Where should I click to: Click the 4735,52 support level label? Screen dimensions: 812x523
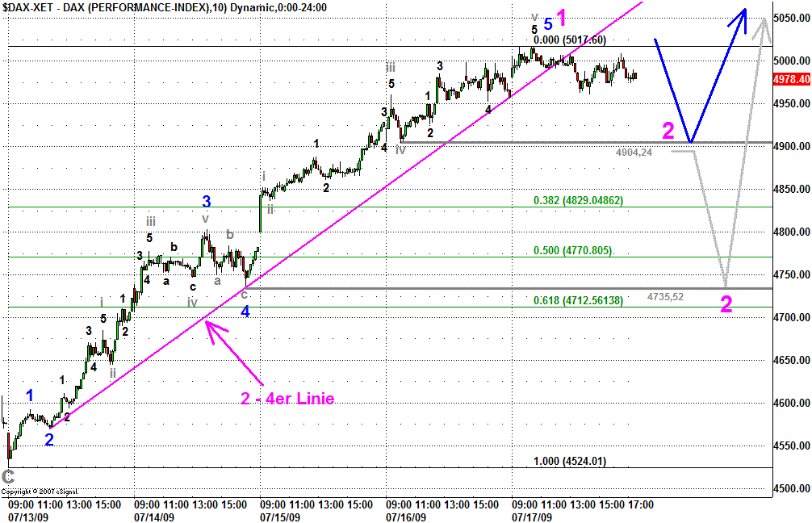(x=665, y=297)
